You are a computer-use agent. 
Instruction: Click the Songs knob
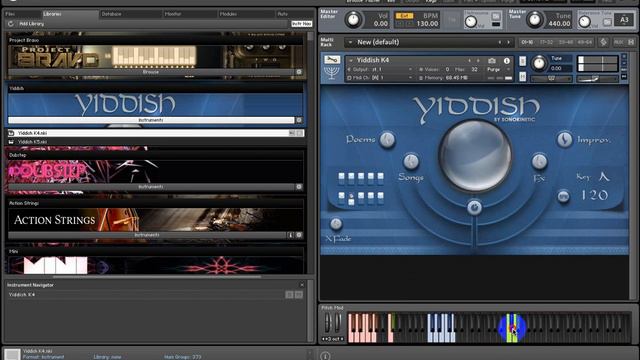(411, 162)
